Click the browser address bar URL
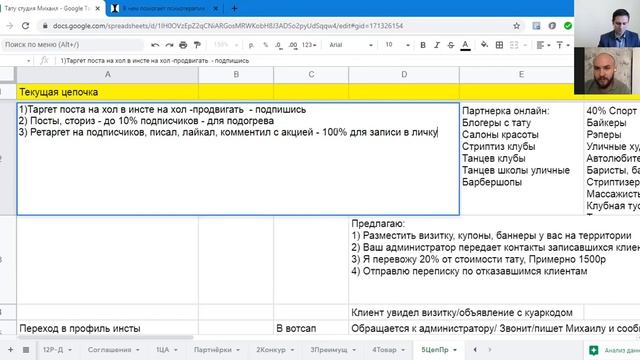 [228, 26]
